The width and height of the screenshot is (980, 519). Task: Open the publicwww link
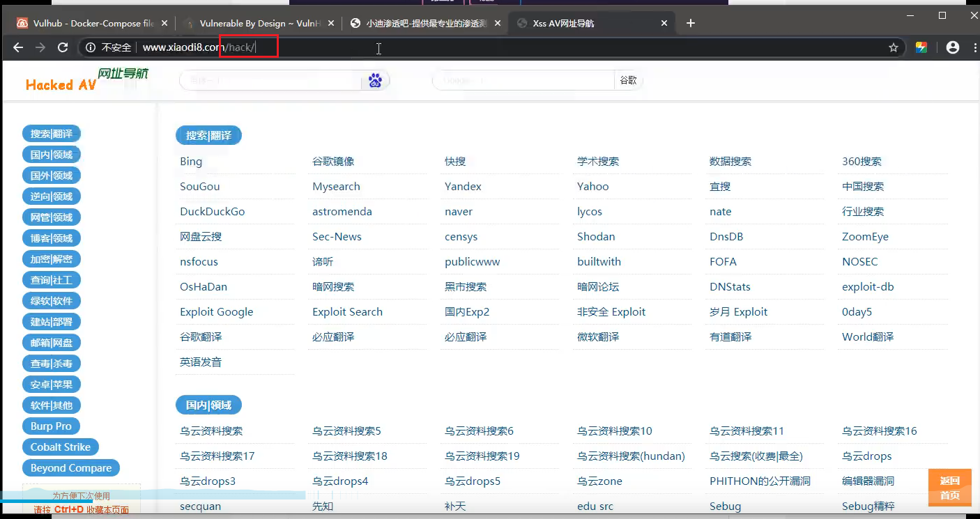click(473, 262)
